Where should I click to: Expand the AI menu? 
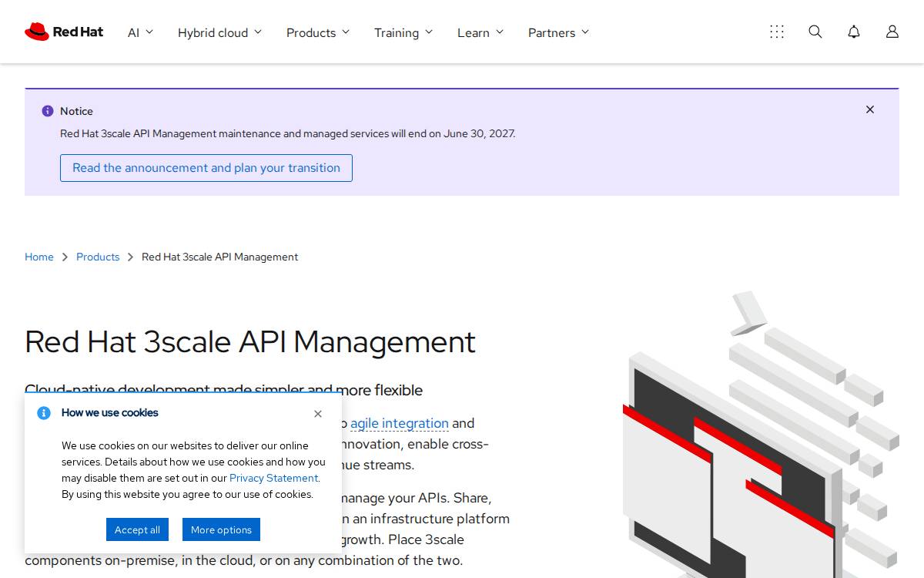(140, 32)
